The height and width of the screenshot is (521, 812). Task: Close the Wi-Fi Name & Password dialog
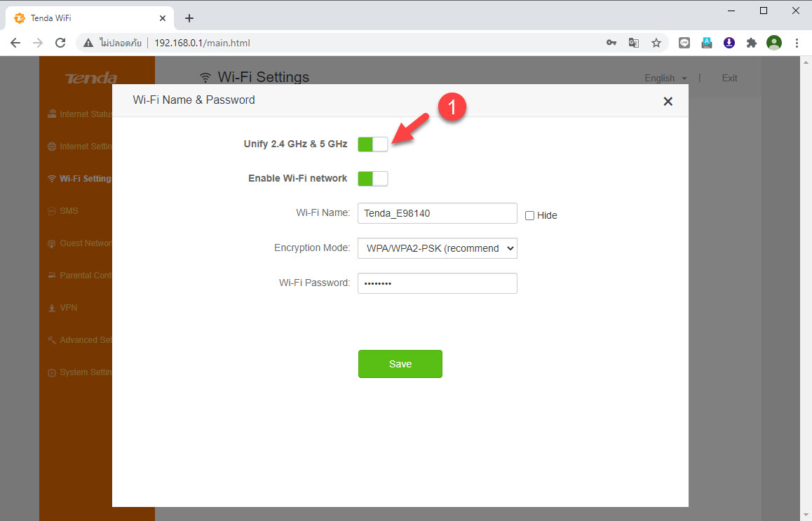(668, 102)
